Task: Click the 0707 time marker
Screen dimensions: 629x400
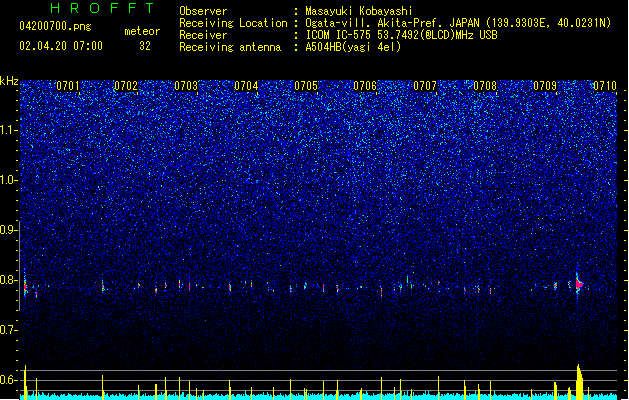Action: [425, 86]
